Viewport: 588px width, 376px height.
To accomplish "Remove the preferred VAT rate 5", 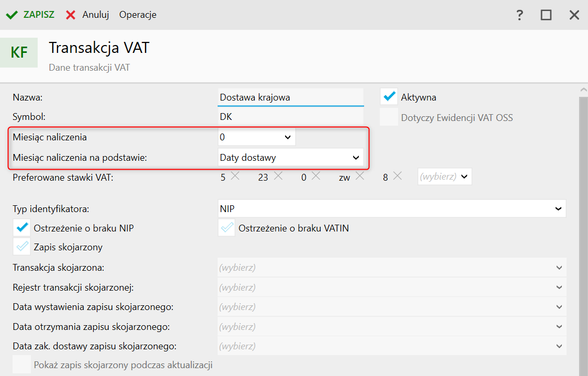I will tap(235, 176).
